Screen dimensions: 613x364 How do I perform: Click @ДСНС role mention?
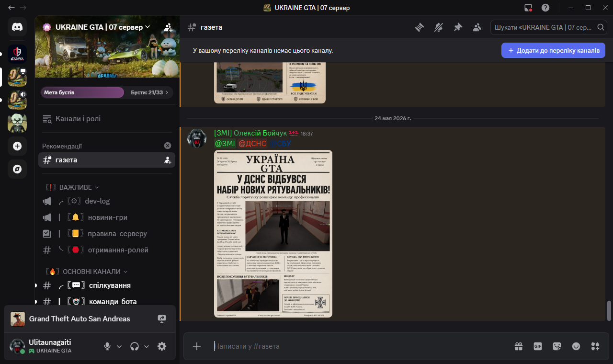point(252,144)
